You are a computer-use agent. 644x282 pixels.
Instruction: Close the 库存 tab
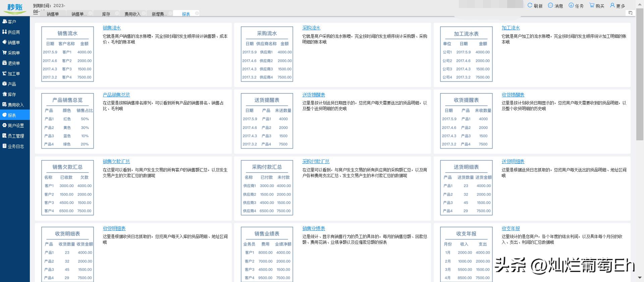coord(117,13)
